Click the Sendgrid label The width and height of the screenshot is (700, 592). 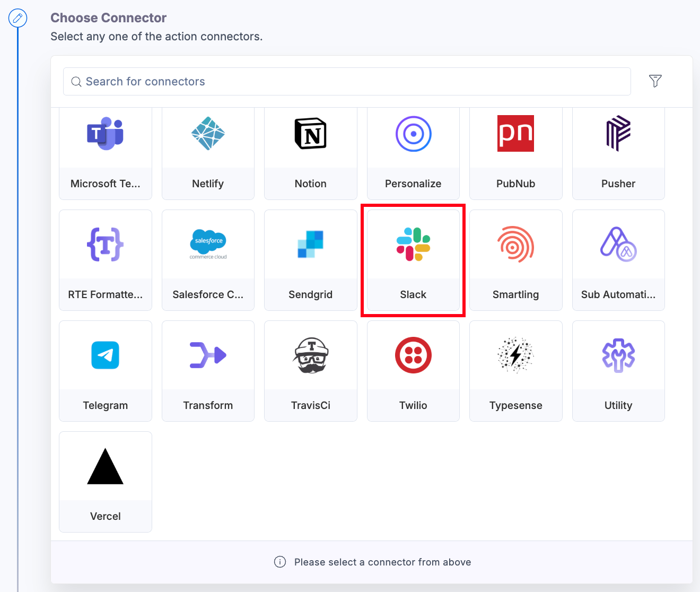pyautogui.click(x=311, y=294)
